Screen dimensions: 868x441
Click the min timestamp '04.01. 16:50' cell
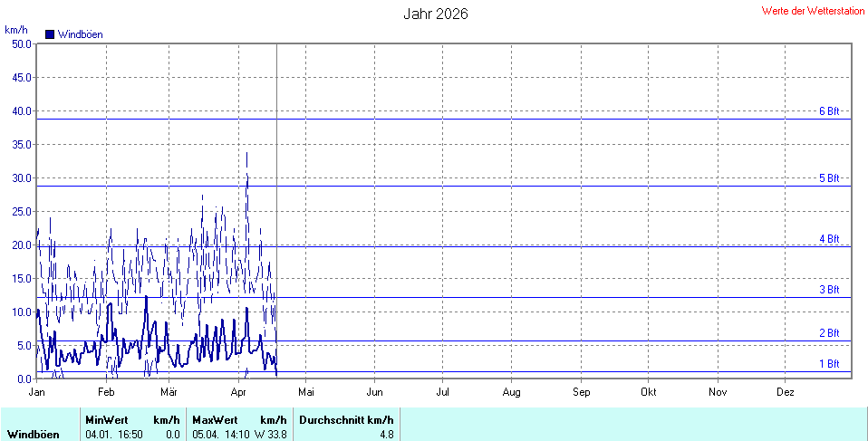(114, 435)
